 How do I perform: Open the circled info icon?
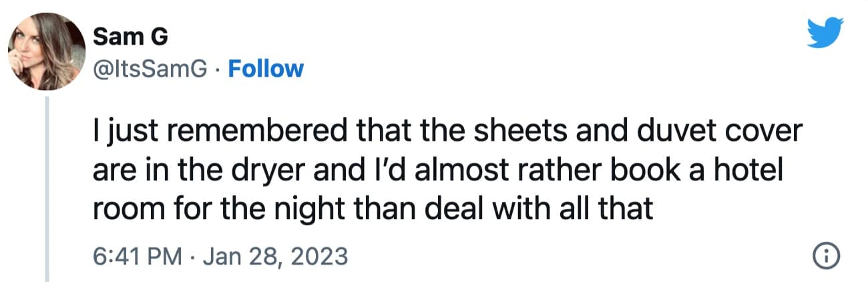click(825, 256)
